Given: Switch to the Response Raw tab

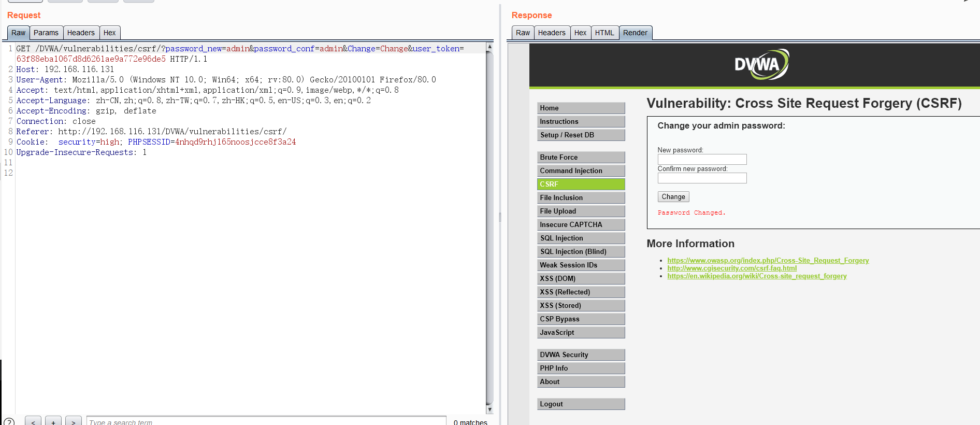Looking at the screenshot, I should coord(523,33).
